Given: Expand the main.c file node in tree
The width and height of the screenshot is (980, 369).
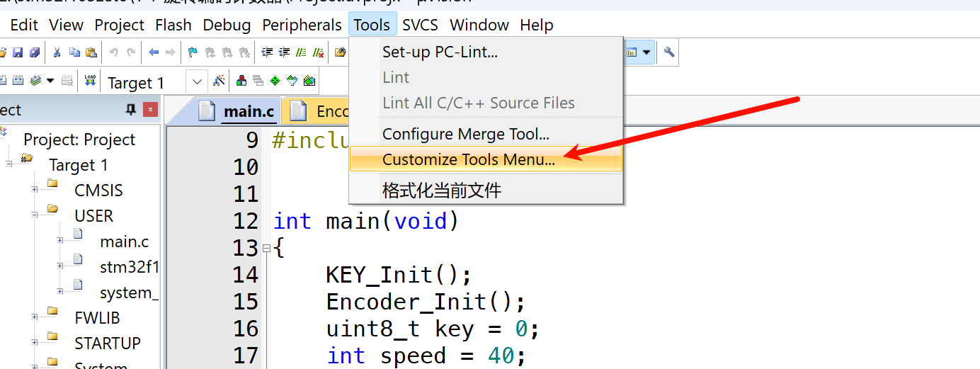Looking at the screenshot, I should tap(60, 241).
